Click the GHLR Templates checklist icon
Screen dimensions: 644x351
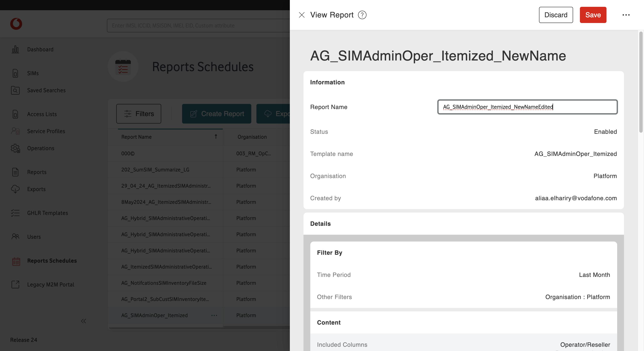pyautogui.click(x=15, y=213)
